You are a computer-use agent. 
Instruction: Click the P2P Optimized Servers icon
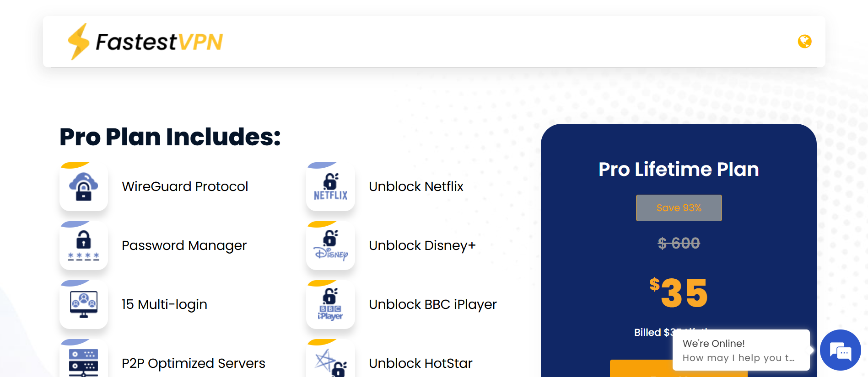(84, 362)
